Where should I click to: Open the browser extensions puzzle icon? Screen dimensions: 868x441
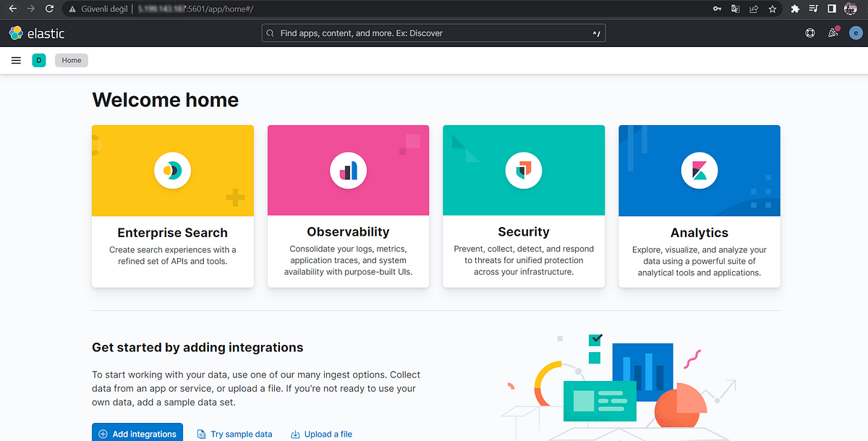click(795, 9)
